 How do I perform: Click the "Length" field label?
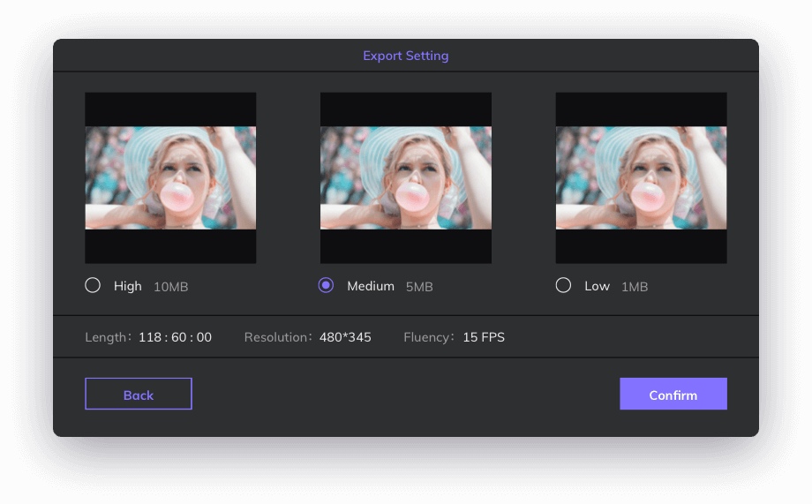coord(108,337)
